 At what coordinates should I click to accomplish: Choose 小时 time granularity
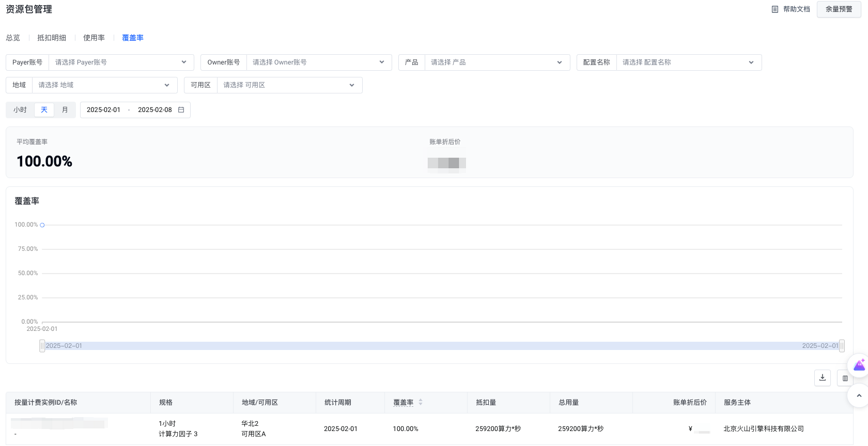click(x=20, y=110)
